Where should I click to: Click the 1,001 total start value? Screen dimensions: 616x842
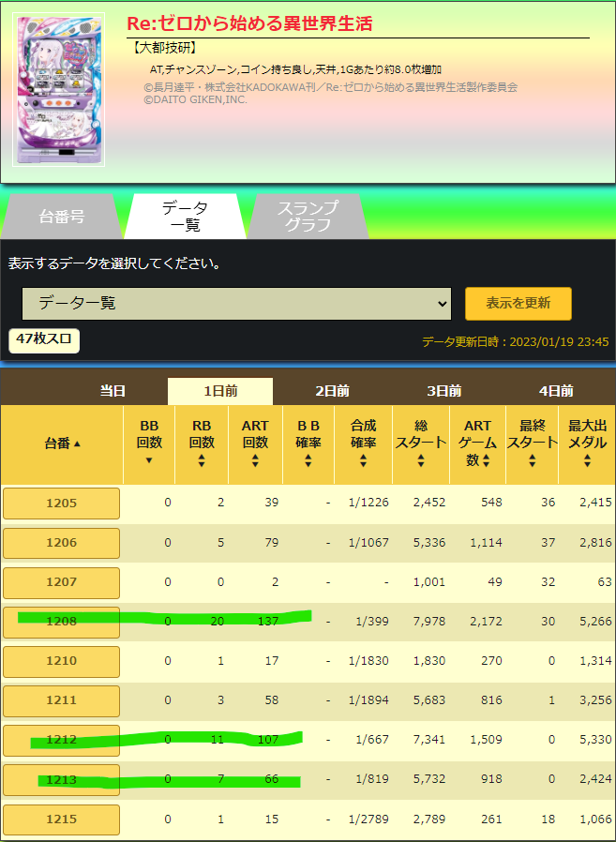pos(429,581)
